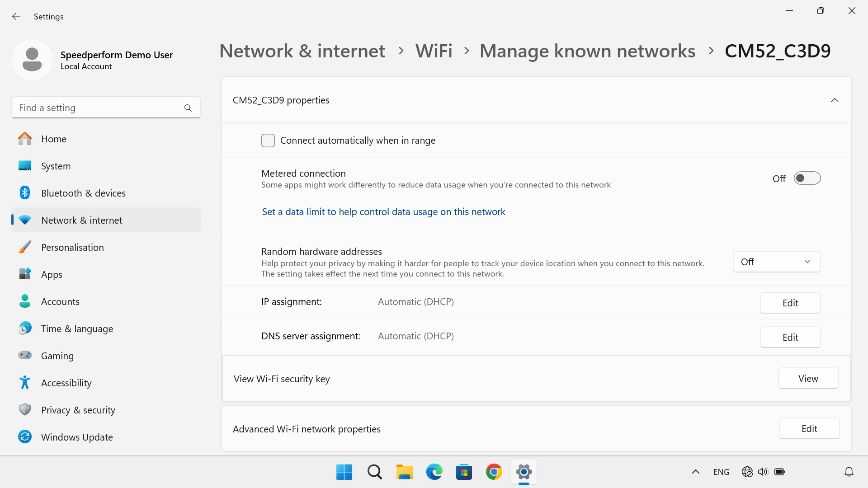Image resolution: width=868 pixels, height=488 pixels.
Task: Turn on the Metered connection switch
Action: [807, 178]
